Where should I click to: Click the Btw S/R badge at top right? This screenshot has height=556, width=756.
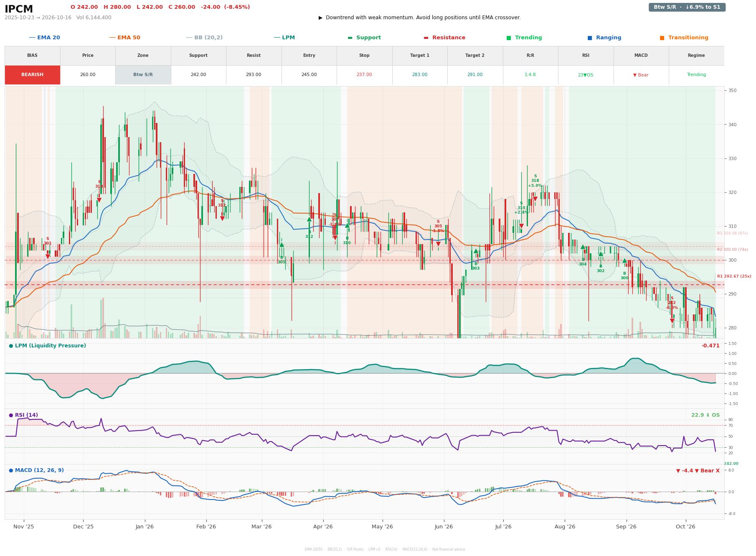pos(687,7)
